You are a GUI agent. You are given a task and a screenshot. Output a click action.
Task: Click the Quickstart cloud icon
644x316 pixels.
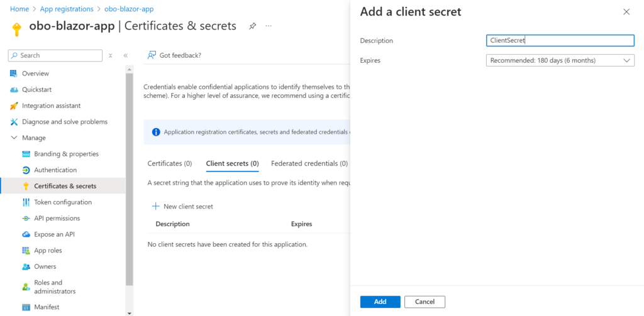tap(14, 89)
